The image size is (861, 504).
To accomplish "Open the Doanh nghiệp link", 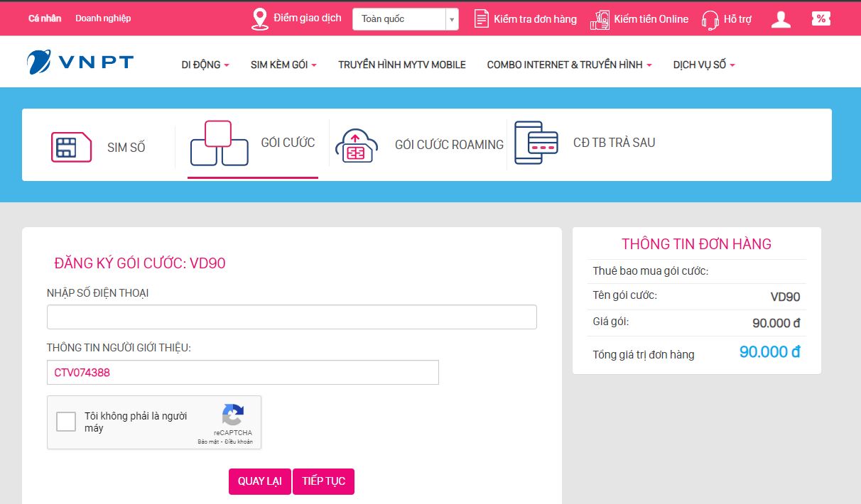I will pos(103,18).
